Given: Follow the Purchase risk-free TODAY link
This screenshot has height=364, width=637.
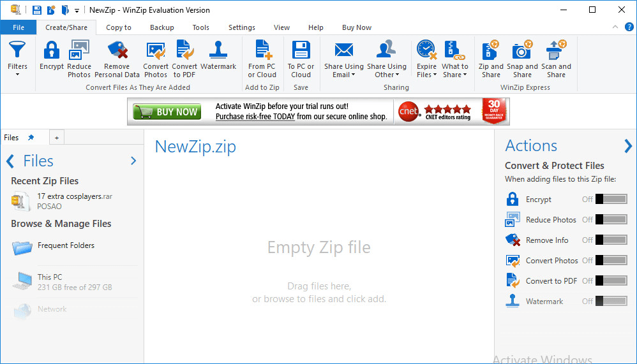Looking at the screenshot, I should (x=255, y=117).
